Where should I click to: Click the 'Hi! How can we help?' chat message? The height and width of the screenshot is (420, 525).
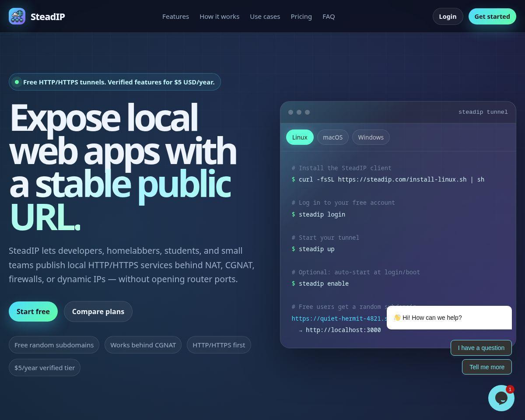point(449,318)
